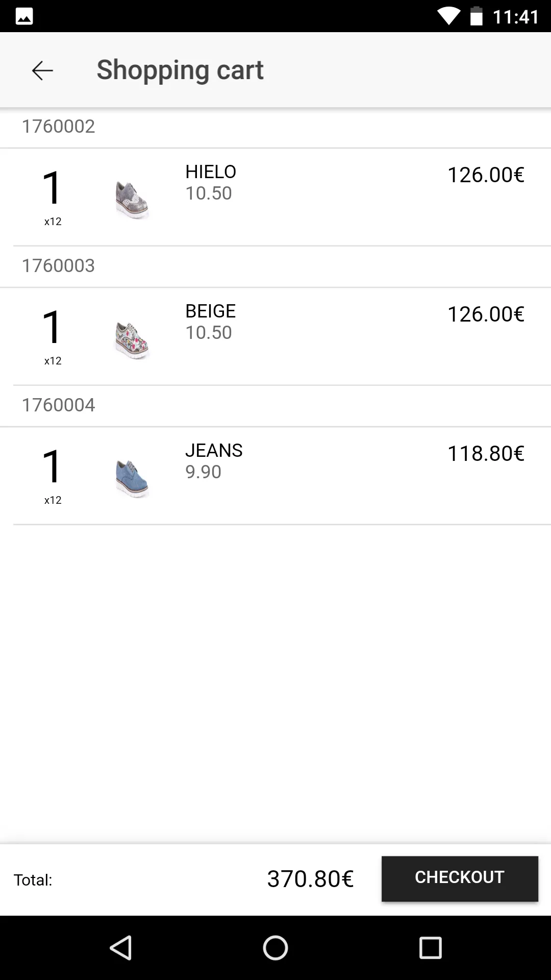Tap the 370.80€ cart total
This screenshot has height=980, width=551.
point(310,879)
